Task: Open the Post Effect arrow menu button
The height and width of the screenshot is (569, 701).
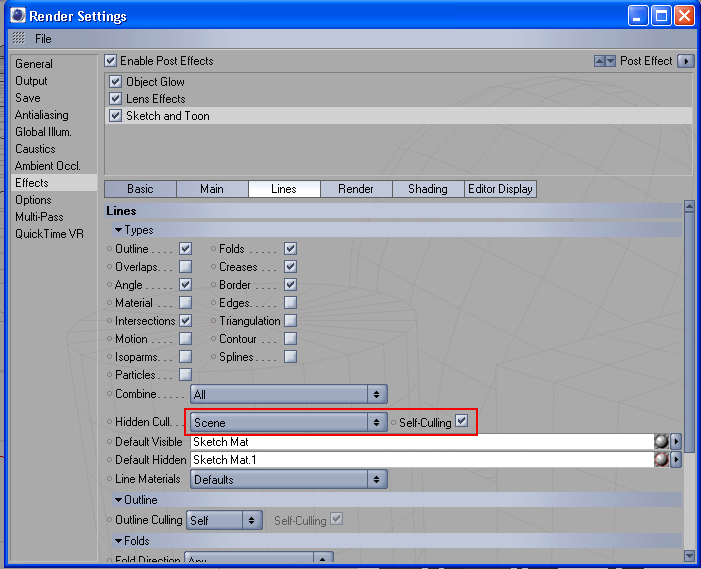Action: coord(685,61)
